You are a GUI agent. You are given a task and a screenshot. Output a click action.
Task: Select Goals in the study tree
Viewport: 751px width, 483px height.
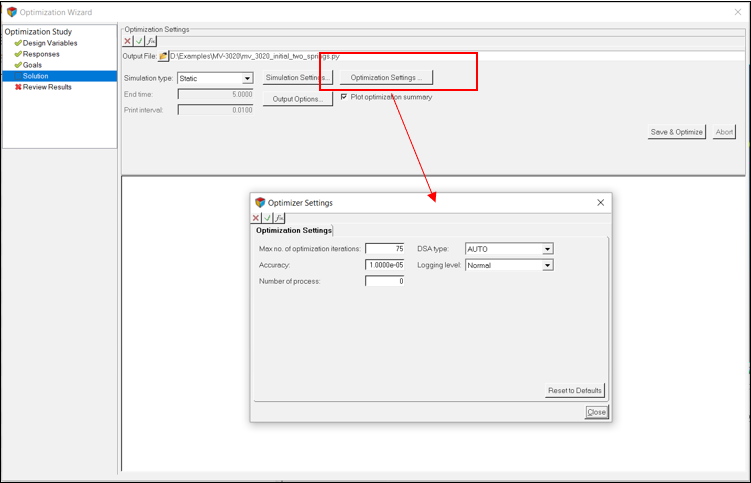coord(32,65)
